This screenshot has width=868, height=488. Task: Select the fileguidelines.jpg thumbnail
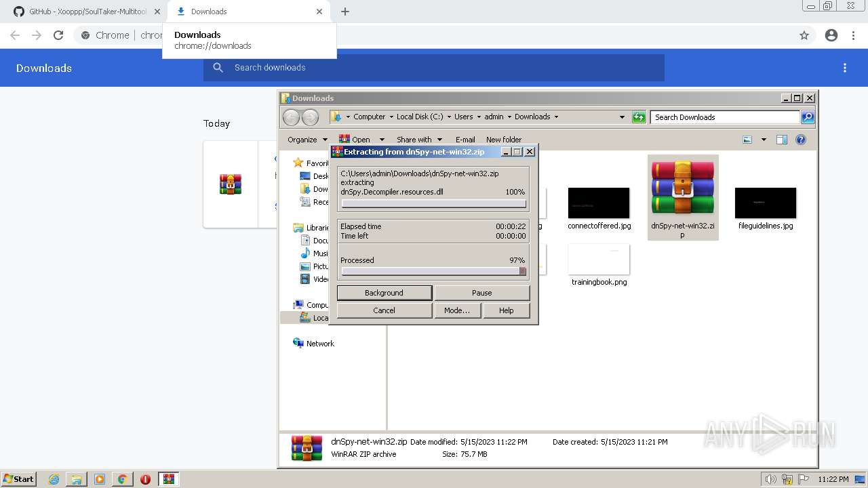point(766,203)
